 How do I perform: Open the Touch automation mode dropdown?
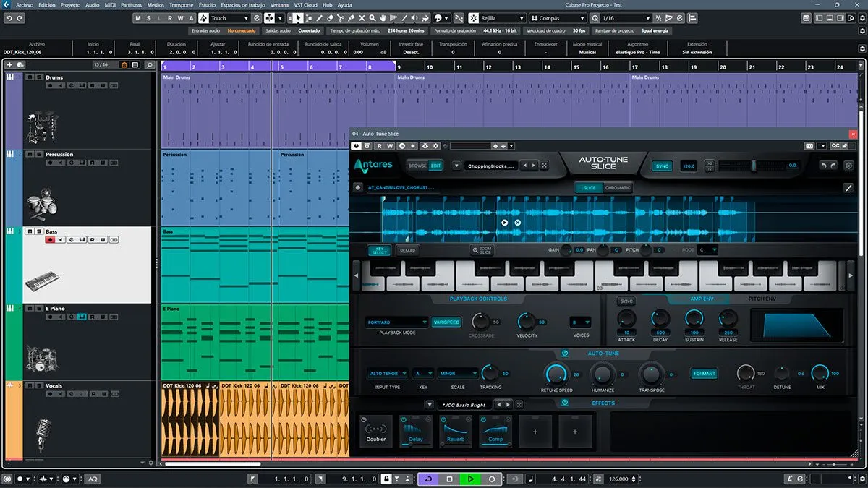pos(229,18)
